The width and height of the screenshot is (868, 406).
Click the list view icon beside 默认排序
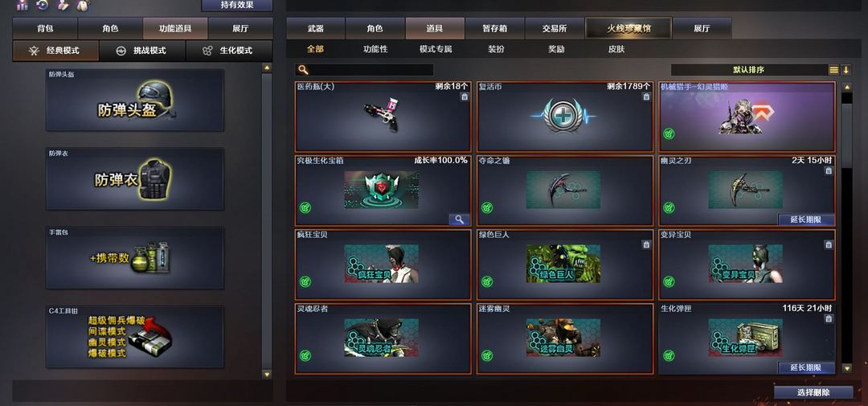(x=833, y=70)
